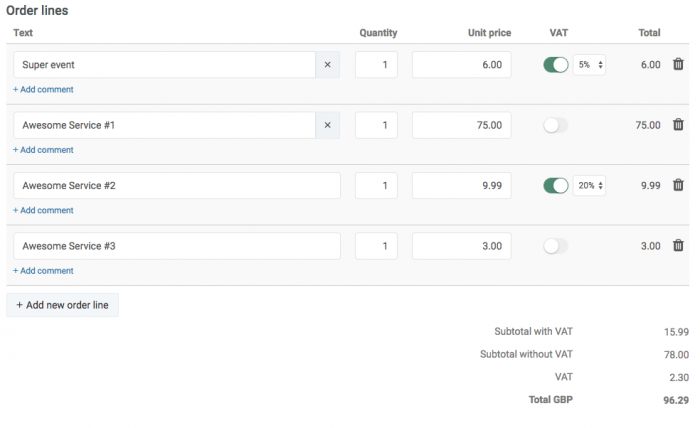Edit the Awesome Service #3 text field
This screenshot has height=428, width=700.
177,246
